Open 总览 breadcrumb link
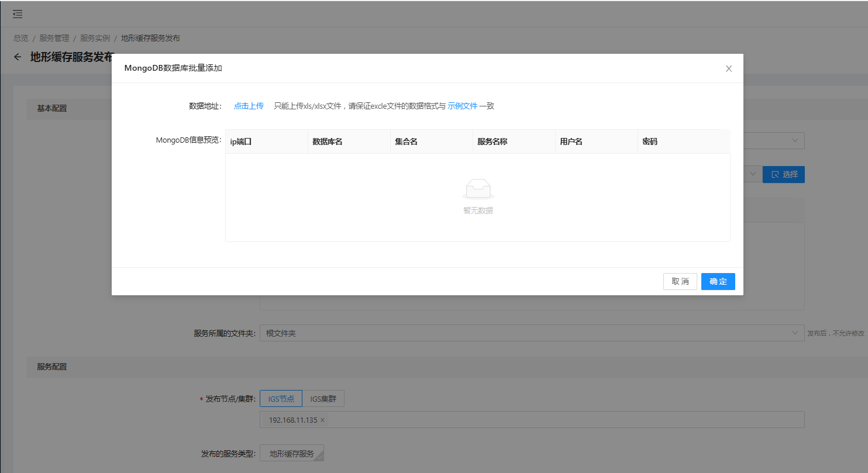 click(21, 38)
